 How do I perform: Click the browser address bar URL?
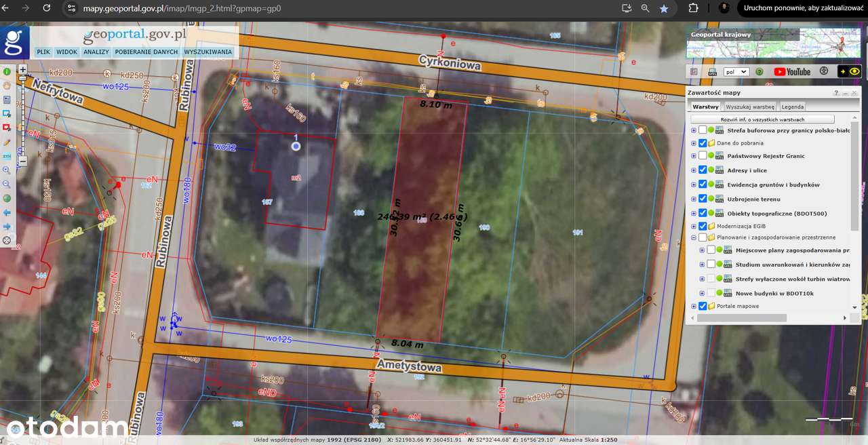pos(182,9)
